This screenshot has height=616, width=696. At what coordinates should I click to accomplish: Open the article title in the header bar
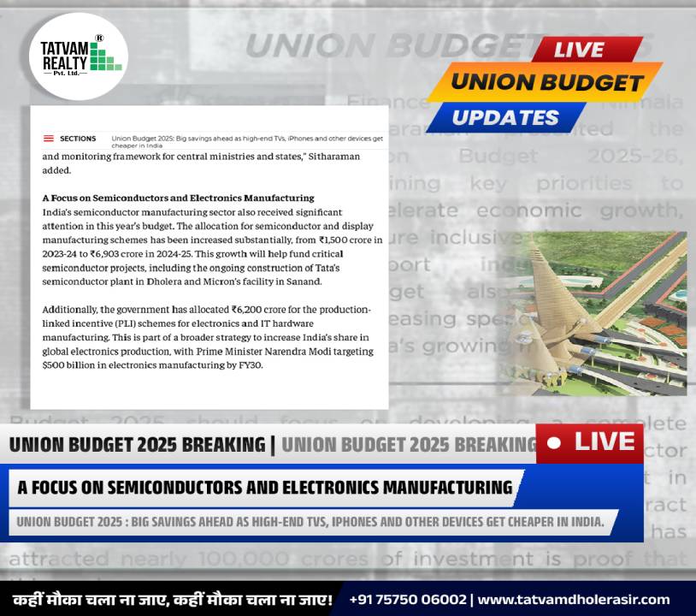pos(246,141)
